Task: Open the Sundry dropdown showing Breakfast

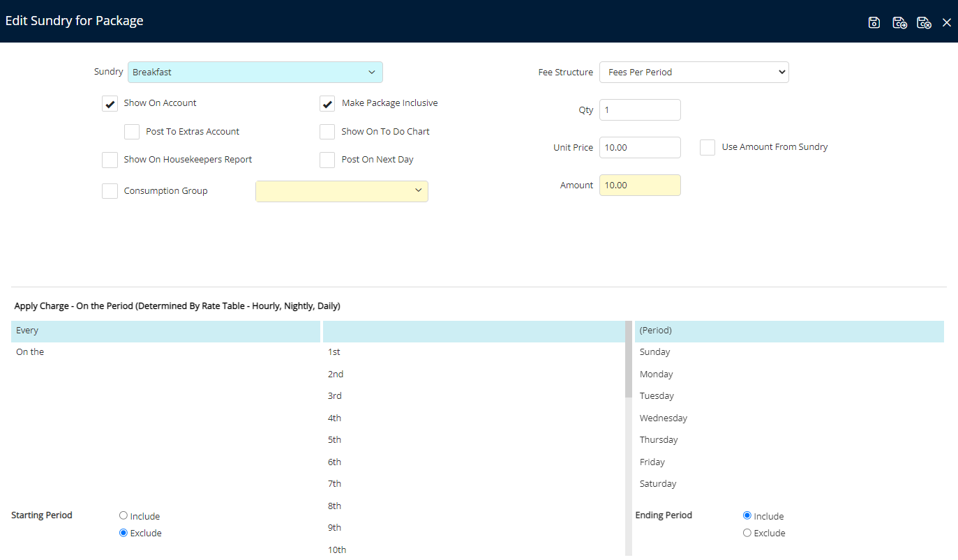Action: [255, 72]
